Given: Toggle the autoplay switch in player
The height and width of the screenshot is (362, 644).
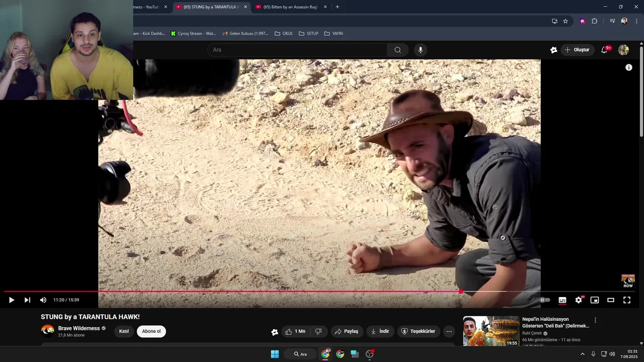Looking at the screenshot, I should (x=544, y=300).
